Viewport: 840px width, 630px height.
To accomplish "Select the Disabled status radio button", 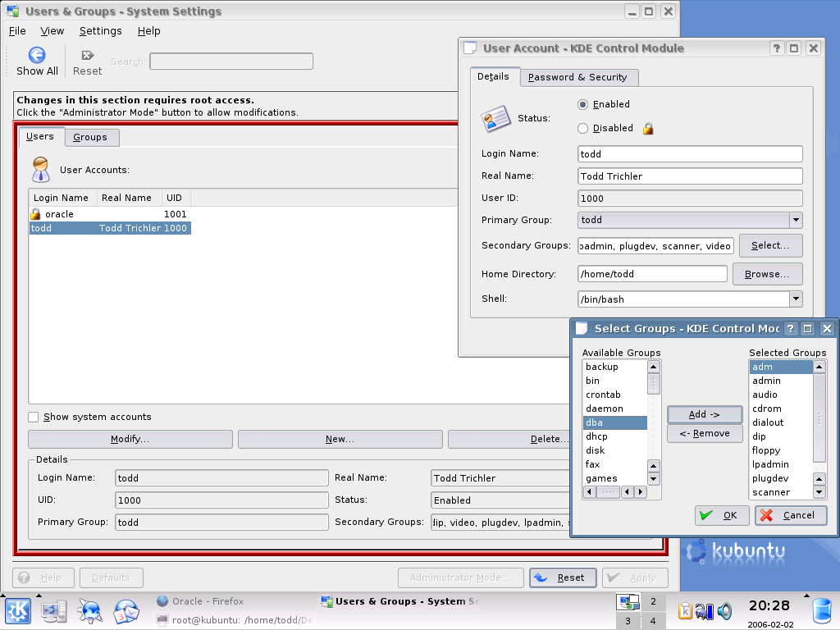I will tap(583, 129).
